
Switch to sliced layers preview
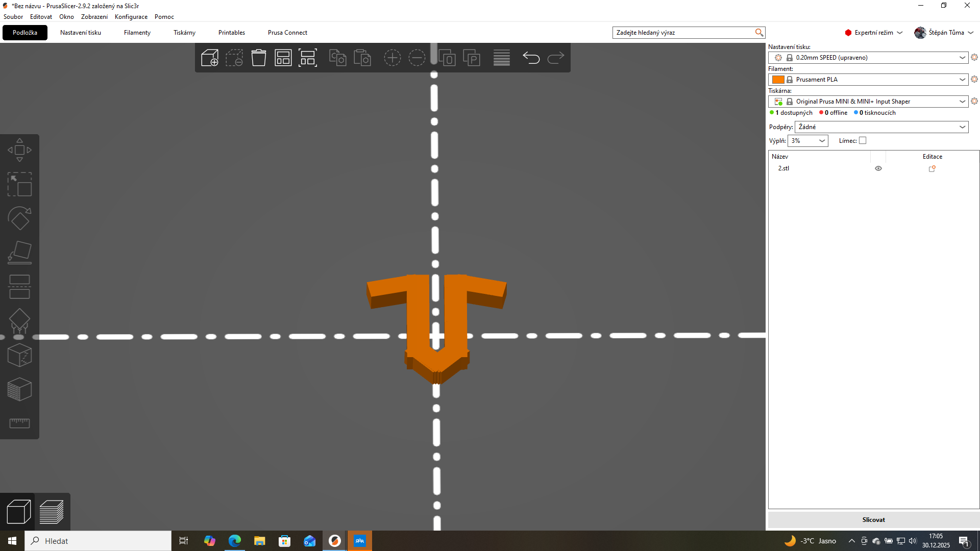pyautogui.click(x=52, y=512)
